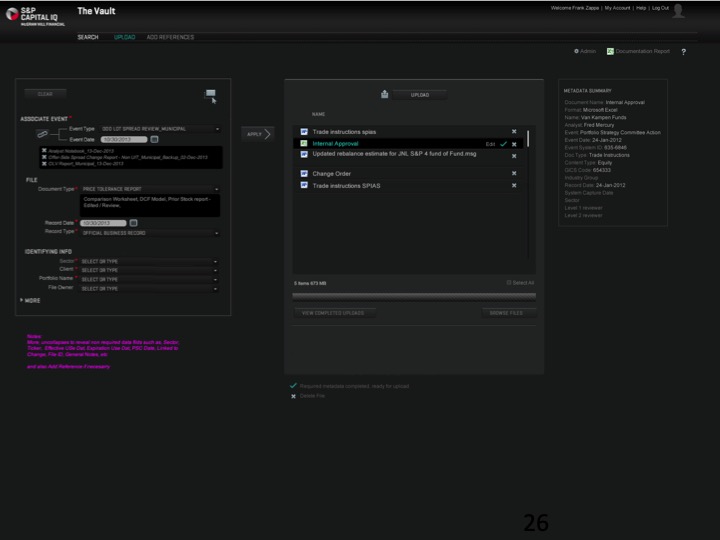Open the ADD REFERENCES tab
This screenshot has width=720, height=540.
[170, 37]
